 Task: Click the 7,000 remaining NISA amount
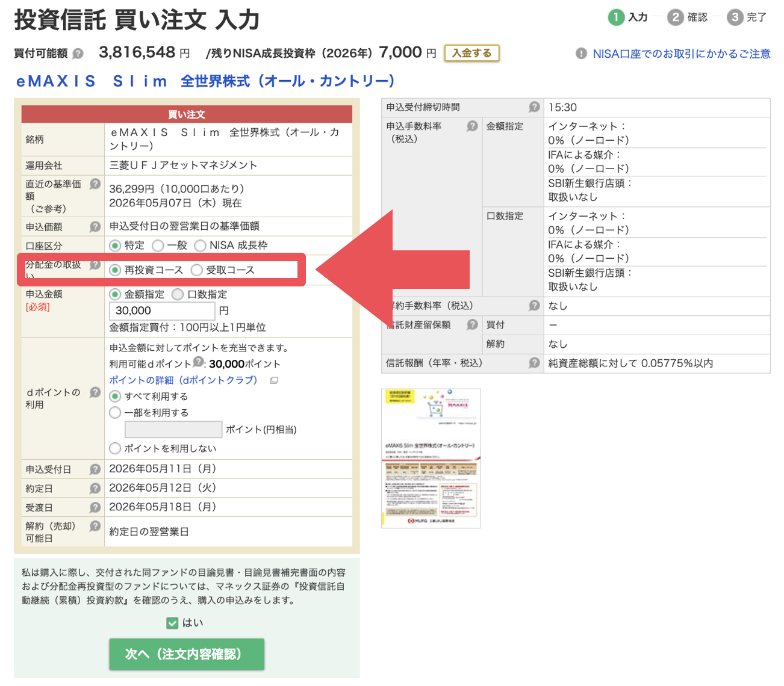click(400, 52)
